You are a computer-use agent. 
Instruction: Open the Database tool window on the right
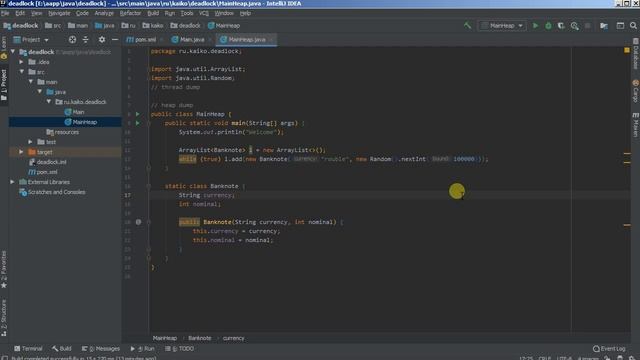636,54
